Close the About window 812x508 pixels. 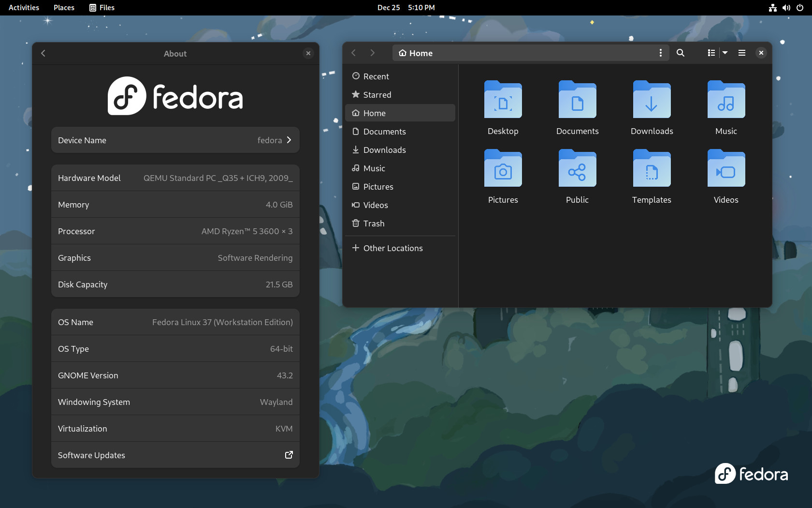click(308, 53)
